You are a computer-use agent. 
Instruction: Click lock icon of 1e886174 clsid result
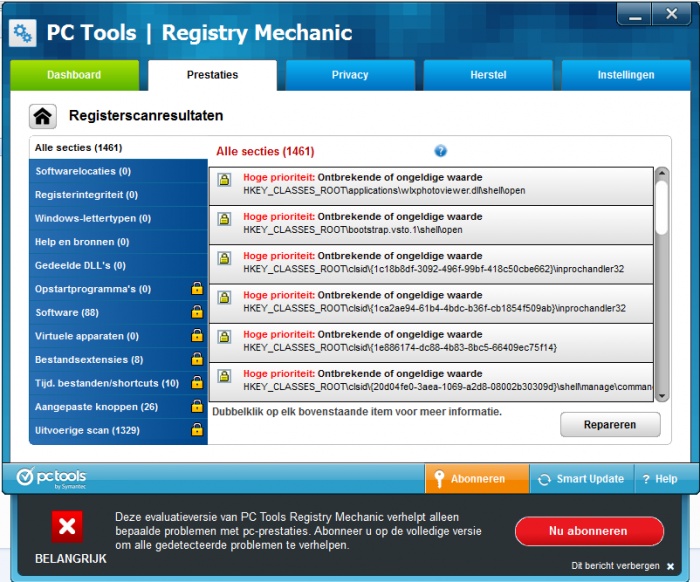tap(224, 337)
